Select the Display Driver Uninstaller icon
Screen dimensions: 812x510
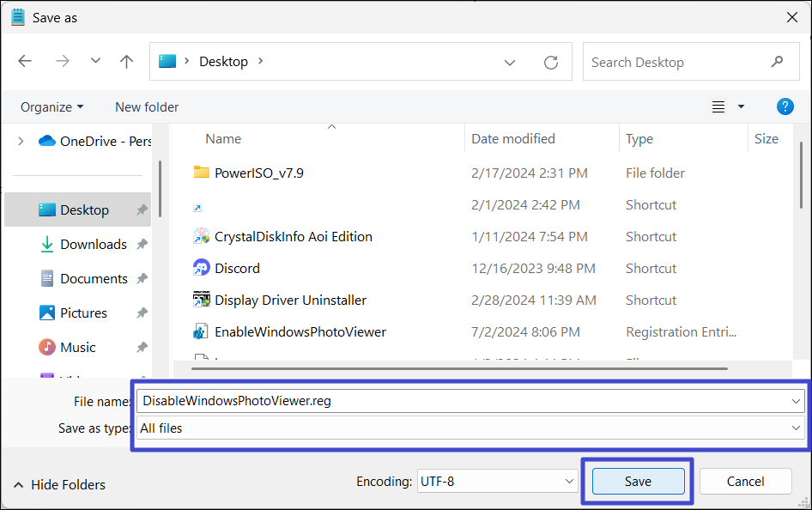pyautogui.click(x=202, y=300)
